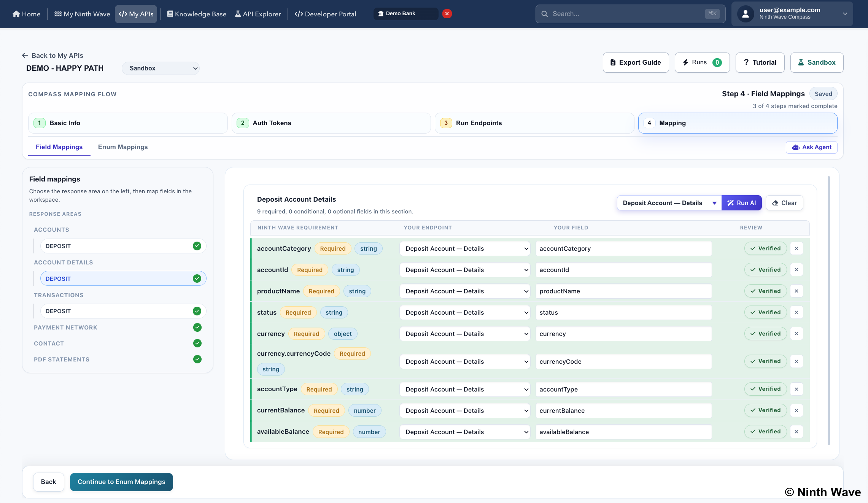Open API Explorer flask icon

point(238,14)
